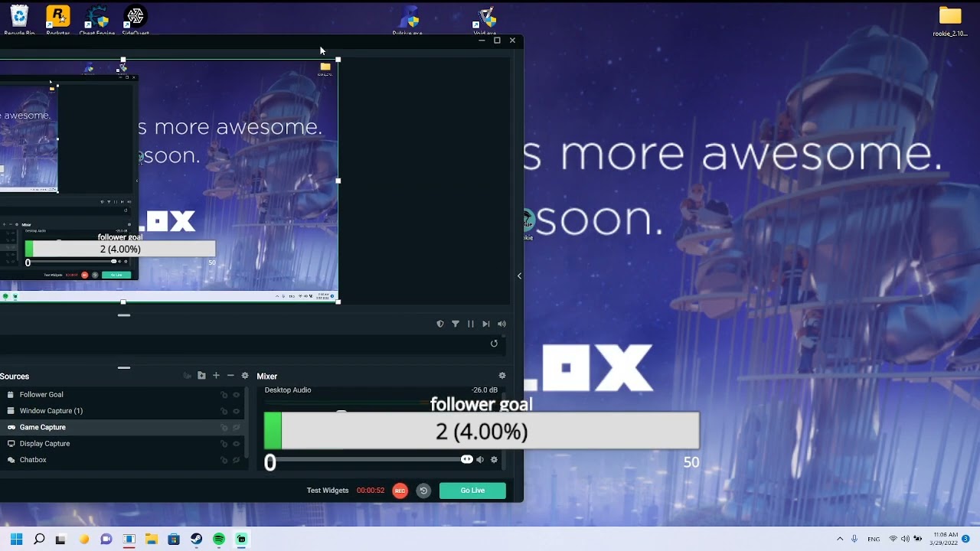
Task: Toggle lock on Window Capture (1) source
Action: tap(224, 411)
